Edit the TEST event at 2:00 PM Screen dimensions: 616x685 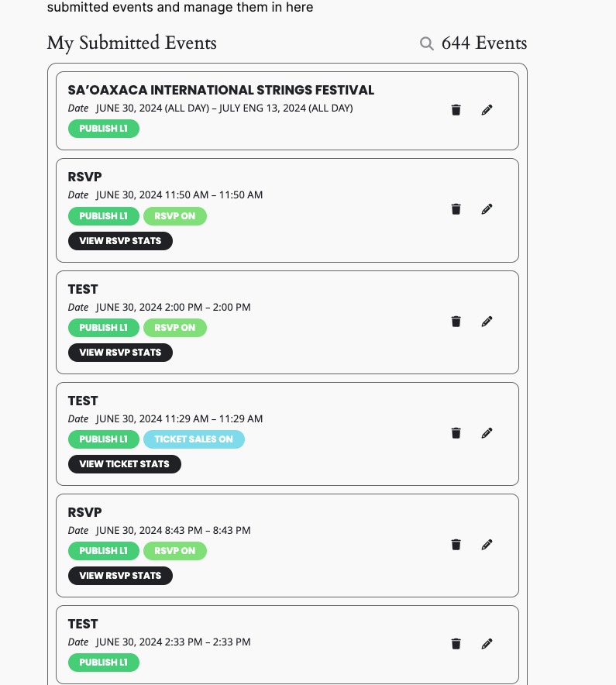coord(487,321)
